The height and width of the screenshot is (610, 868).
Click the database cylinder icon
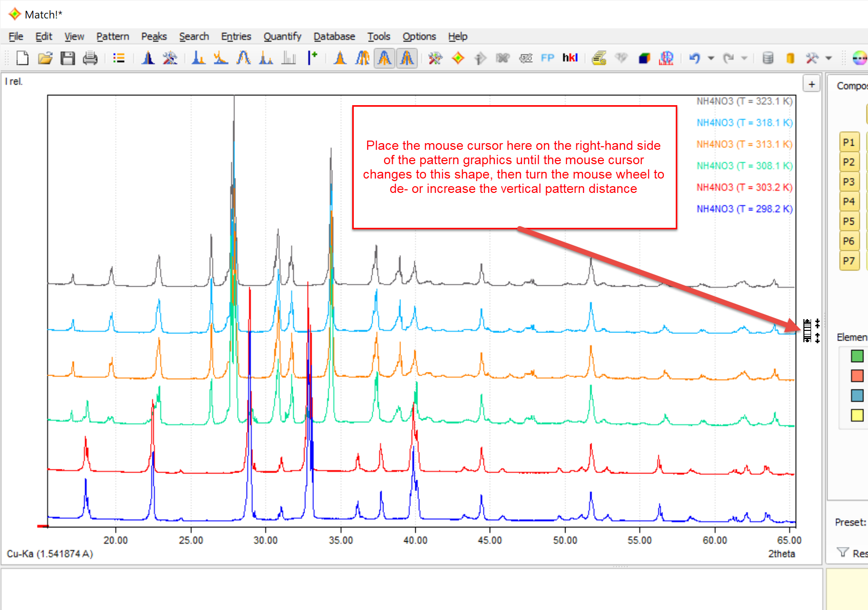tap(768, 58)
